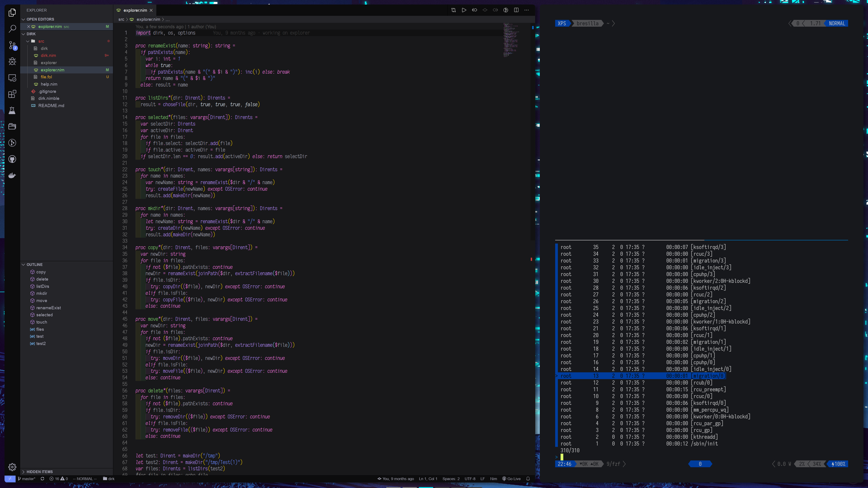Open Remote Explorer in activity bar

12,78
